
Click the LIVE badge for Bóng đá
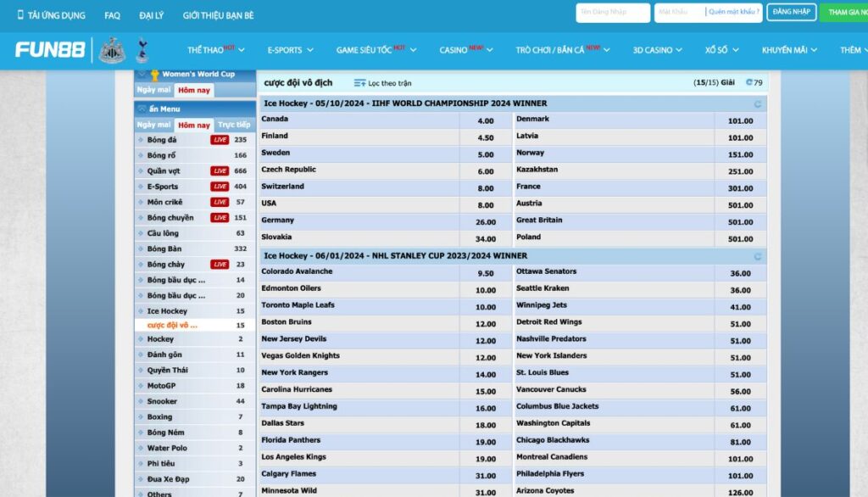point(220,140)
